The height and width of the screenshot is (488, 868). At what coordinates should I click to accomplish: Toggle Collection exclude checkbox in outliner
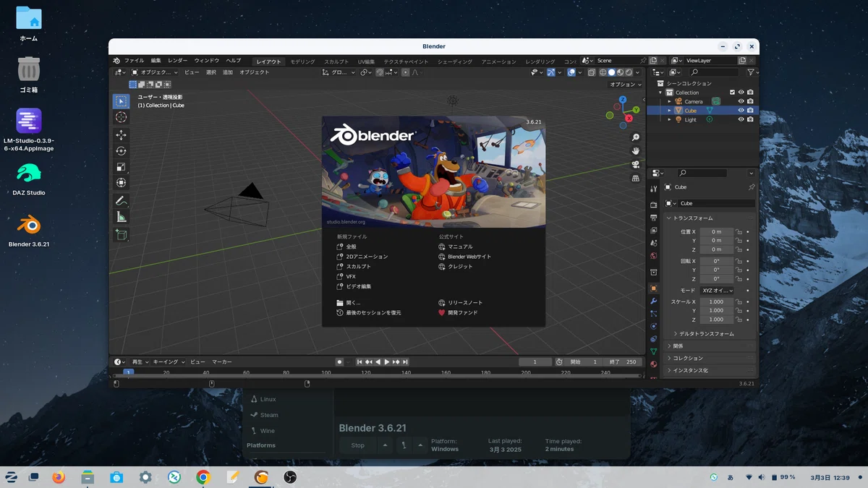(732, 93)
